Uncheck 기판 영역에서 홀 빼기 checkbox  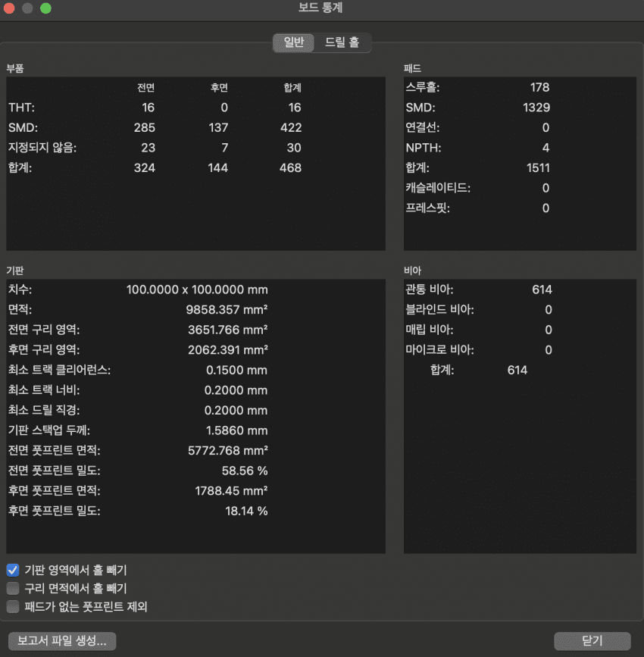pyautogui.click(x=13, y=570)
